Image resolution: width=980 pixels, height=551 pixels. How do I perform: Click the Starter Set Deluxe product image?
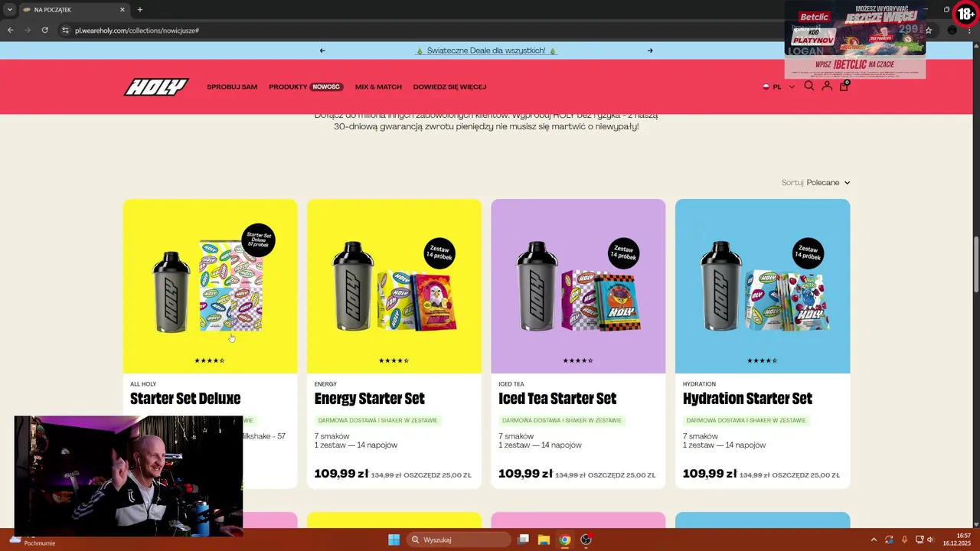pos(210,286)
